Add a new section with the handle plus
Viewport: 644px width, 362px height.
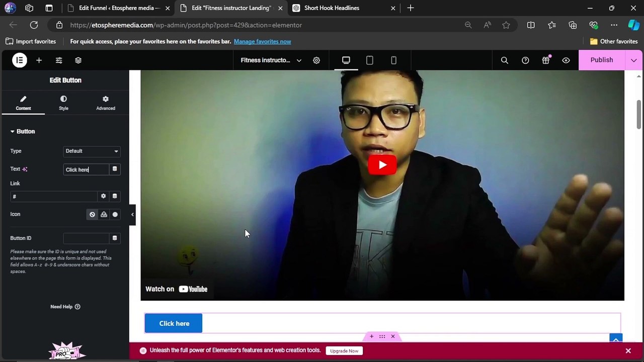pos(371,336)
